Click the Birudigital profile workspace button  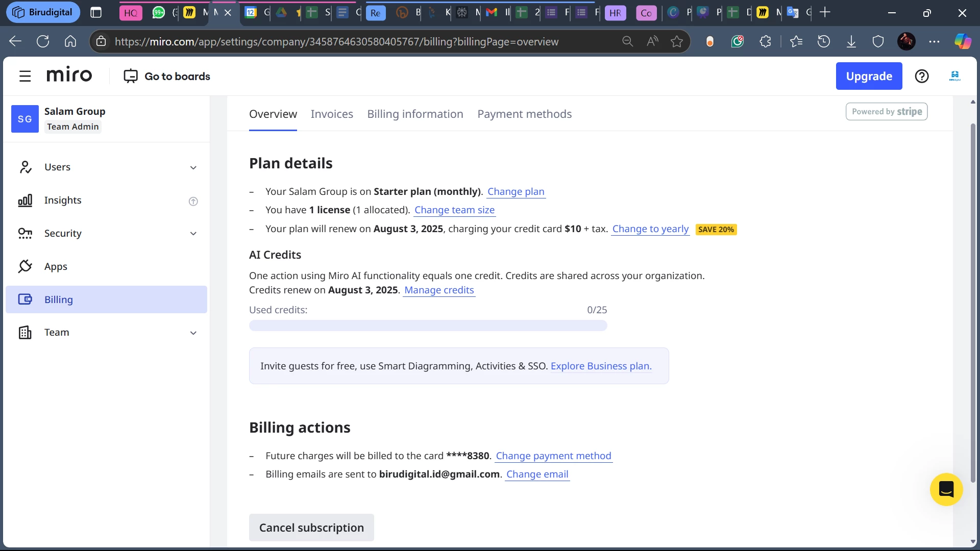click(43, 12)
